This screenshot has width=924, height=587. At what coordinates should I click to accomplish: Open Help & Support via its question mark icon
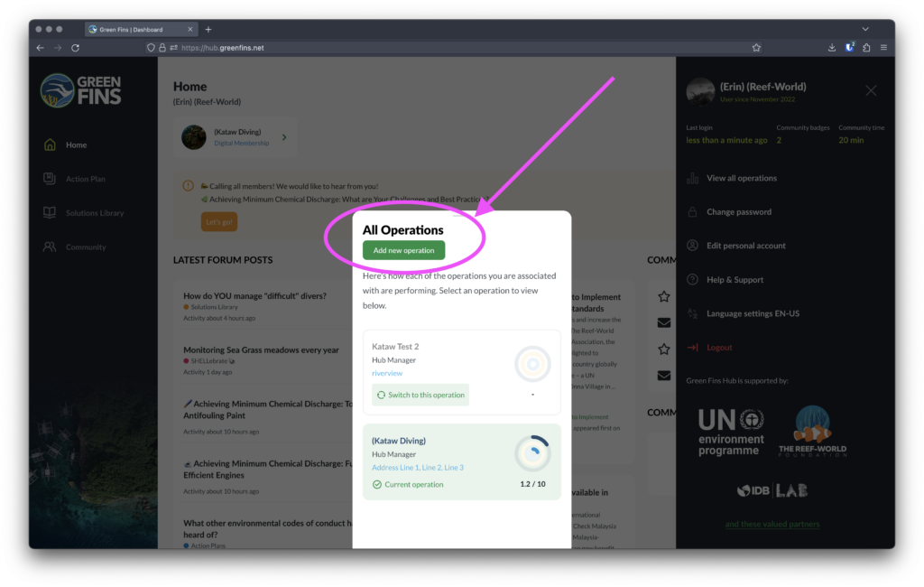(691, 279)
